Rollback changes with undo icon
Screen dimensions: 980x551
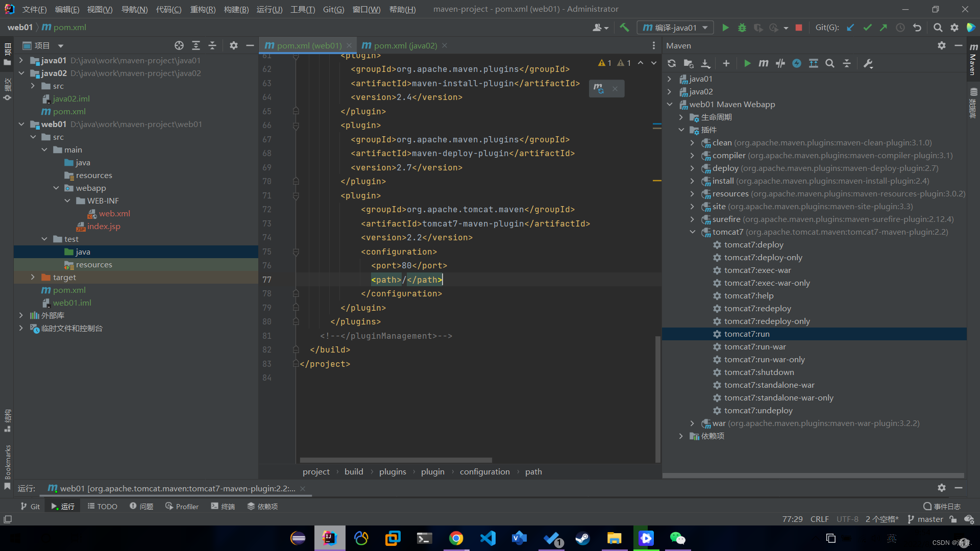tap(917, 28)
